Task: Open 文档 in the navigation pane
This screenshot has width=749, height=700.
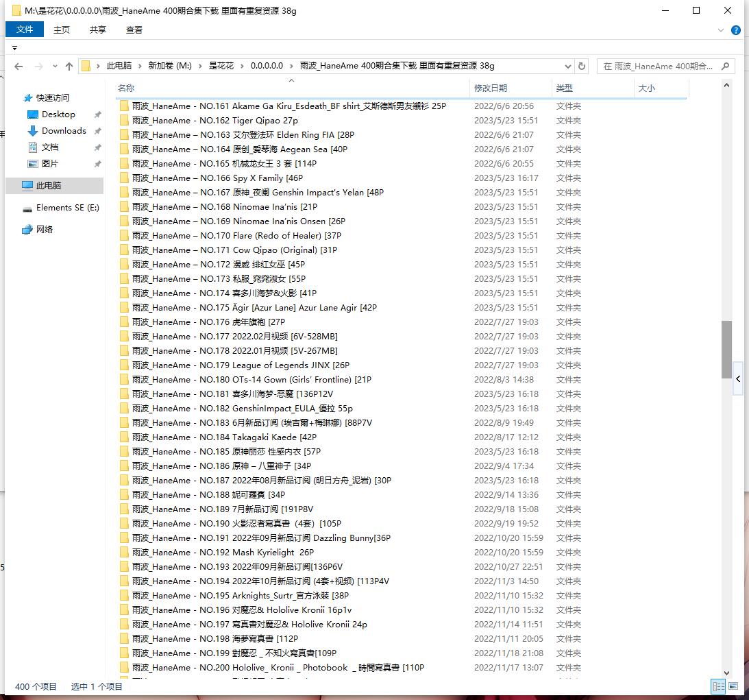Action: 49,147
